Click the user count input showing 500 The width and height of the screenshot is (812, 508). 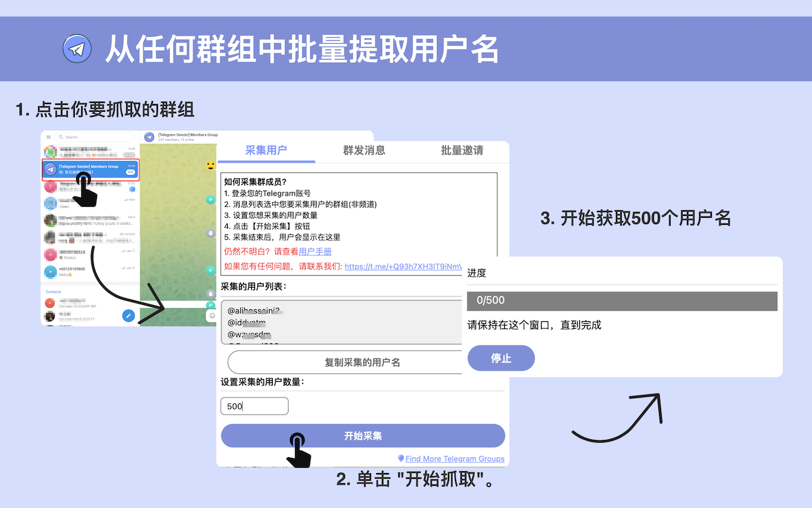(x=254, y=406)
